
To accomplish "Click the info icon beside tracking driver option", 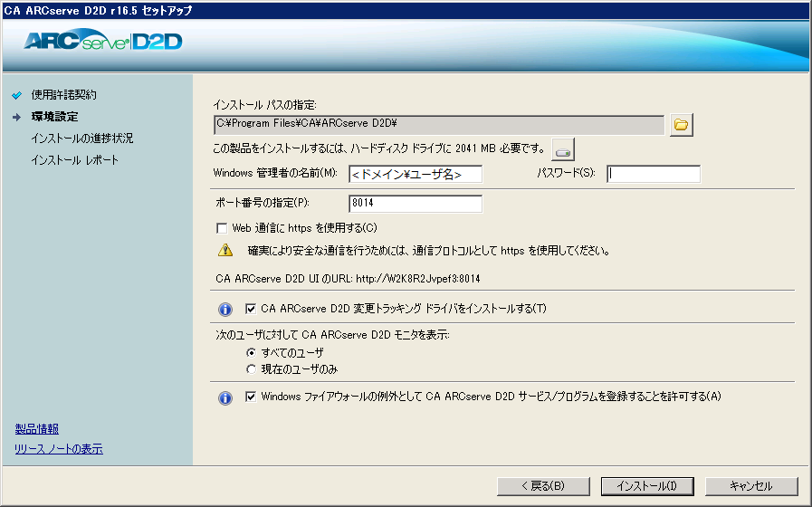I will tap(225, 309).
